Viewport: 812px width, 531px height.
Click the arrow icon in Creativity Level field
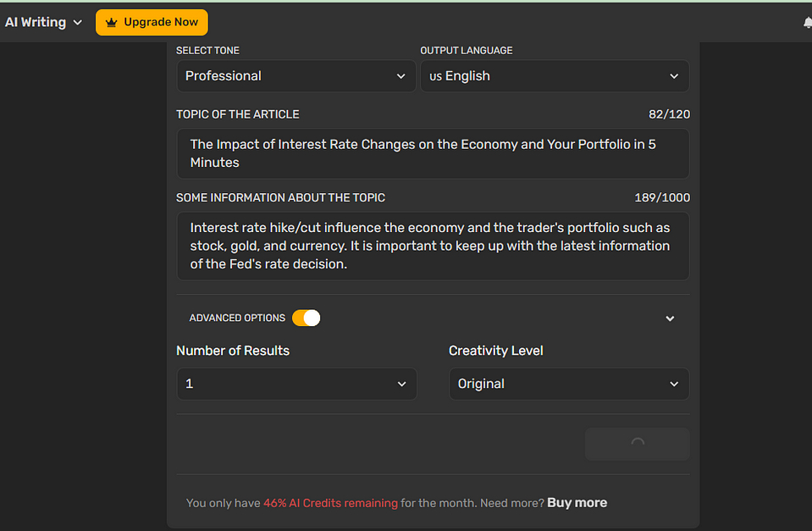(674, 384)
